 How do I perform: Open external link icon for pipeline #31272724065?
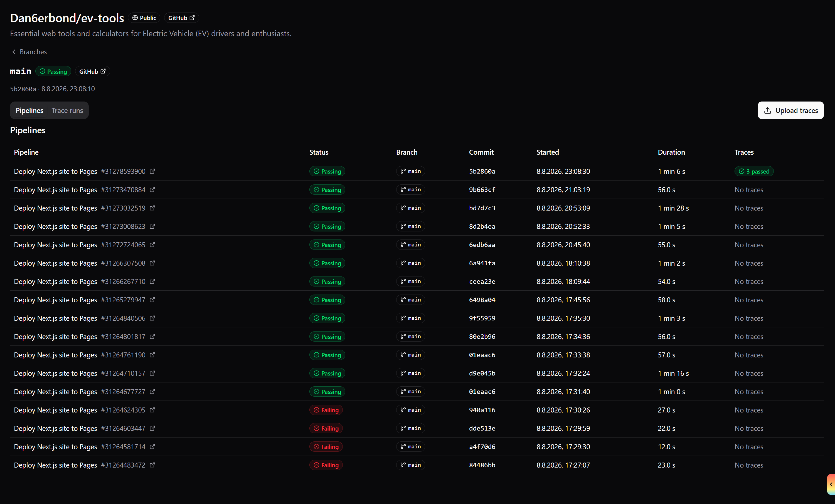152,244
